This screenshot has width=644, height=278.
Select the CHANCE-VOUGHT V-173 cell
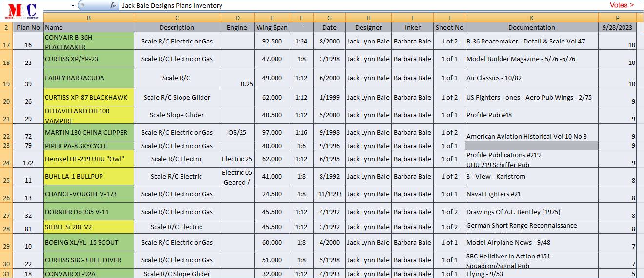89,194
